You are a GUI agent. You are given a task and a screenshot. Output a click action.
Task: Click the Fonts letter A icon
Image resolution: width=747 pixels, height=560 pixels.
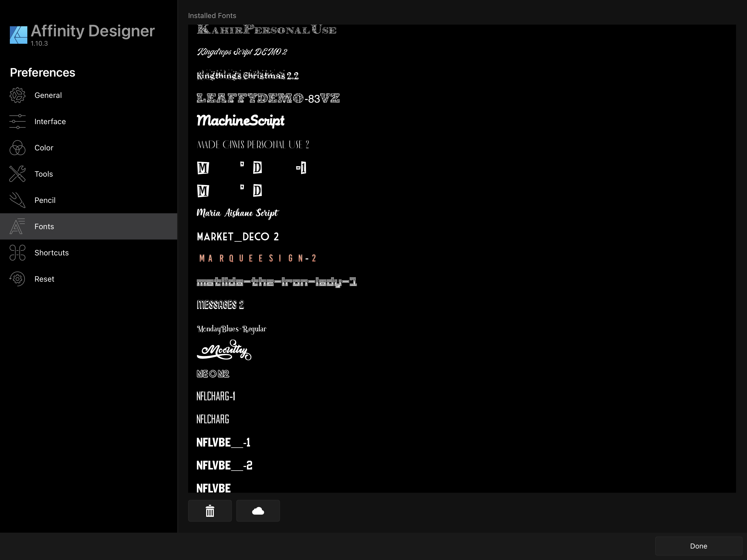tap(17, 226)
